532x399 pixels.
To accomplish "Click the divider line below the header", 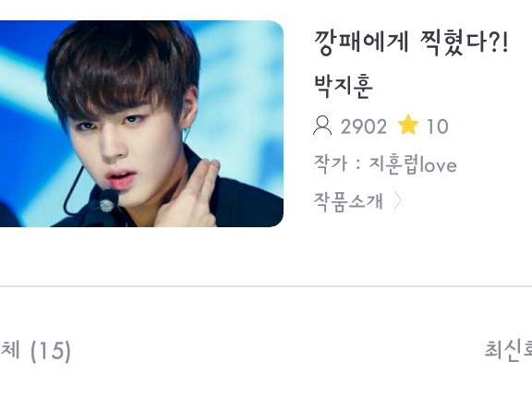I will [x=266, y=286].
